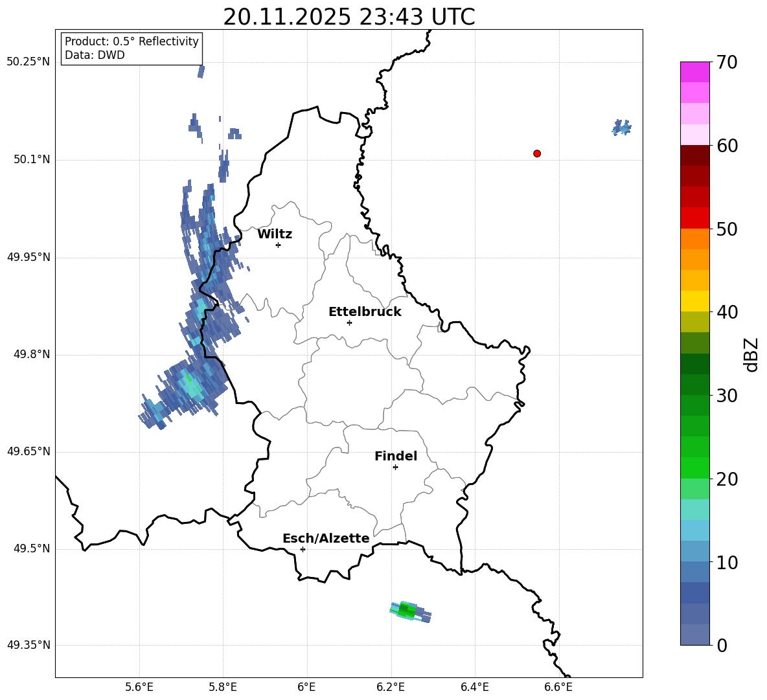Click colorbar tick label 40
Image resolution: width=767 pixels, height=700 pixels.
(x=727, y=312)
